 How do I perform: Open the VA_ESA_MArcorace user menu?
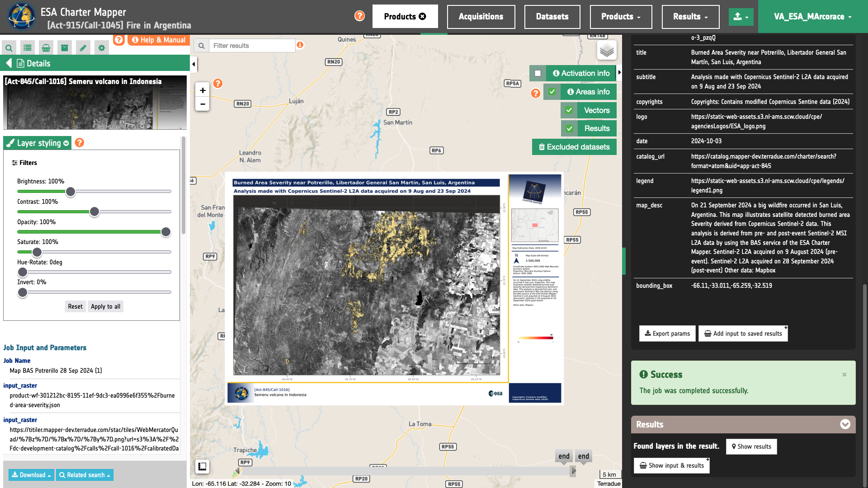click(813, 17)
